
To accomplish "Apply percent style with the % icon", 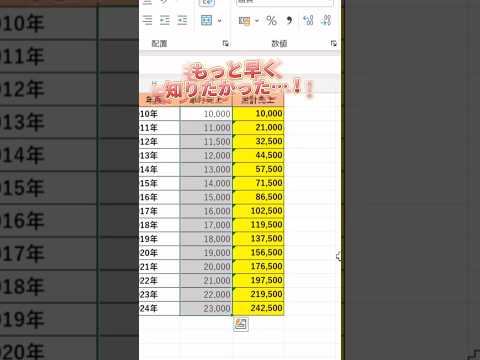I will pos(271,21).
